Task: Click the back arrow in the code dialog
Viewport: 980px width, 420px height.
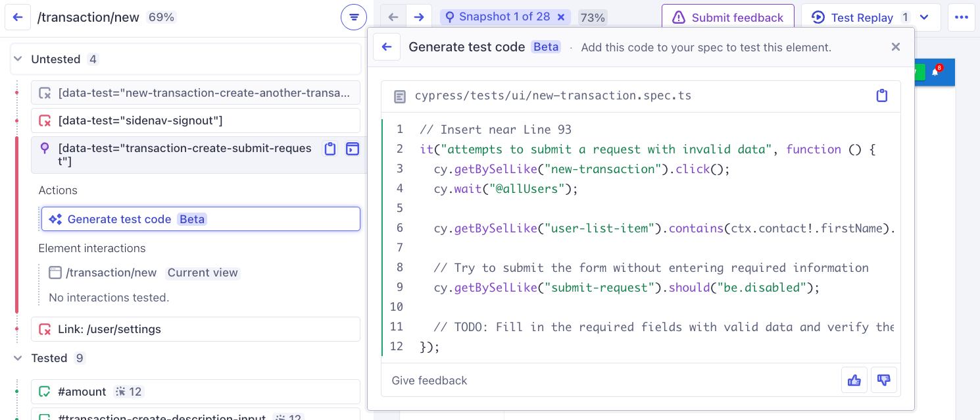Action: pos(387,46)
